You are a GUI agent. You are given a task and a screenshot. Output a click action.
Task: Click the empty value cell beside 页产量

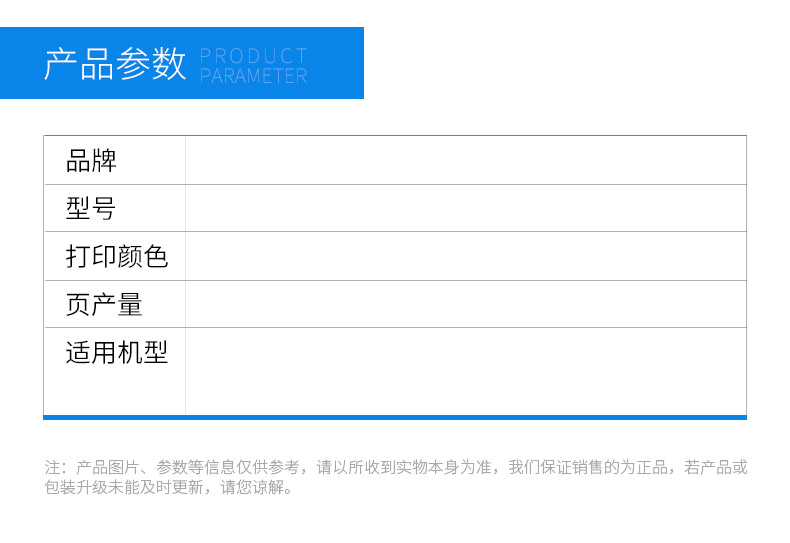[x=465, y=304]
